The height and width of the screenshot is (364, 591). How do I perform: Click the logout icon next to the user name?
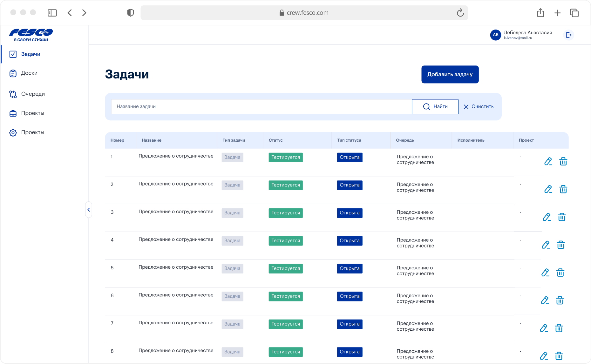(568, 35)
